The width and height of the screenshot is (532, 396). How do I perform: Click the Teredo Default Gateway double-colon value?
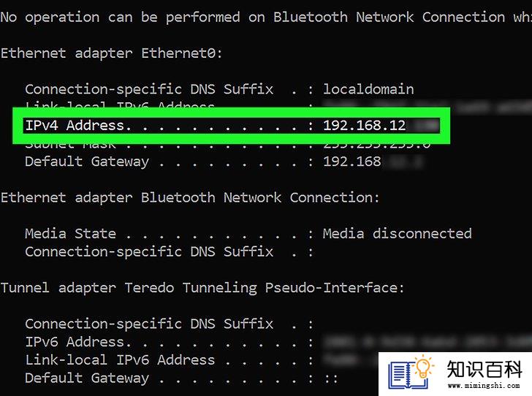click(330, 378)
